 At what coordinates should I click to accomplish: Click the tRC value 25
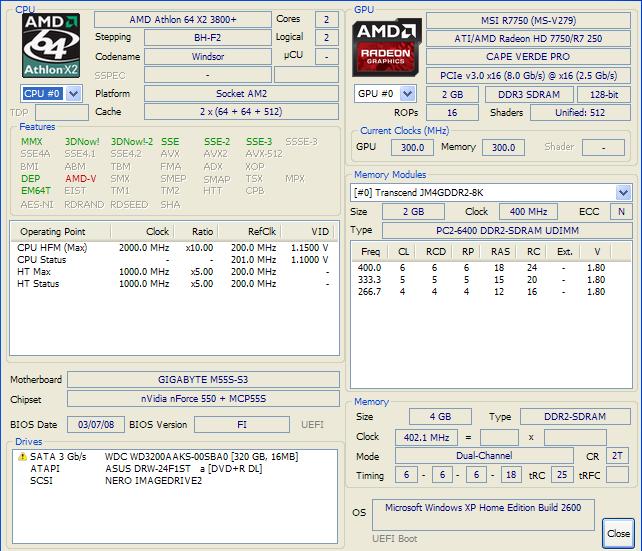tap(562, 475)
